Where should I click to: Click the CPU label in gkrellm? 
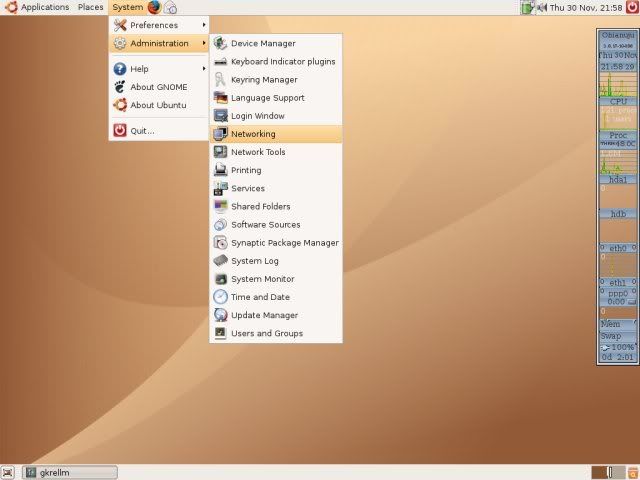(618, 102)
